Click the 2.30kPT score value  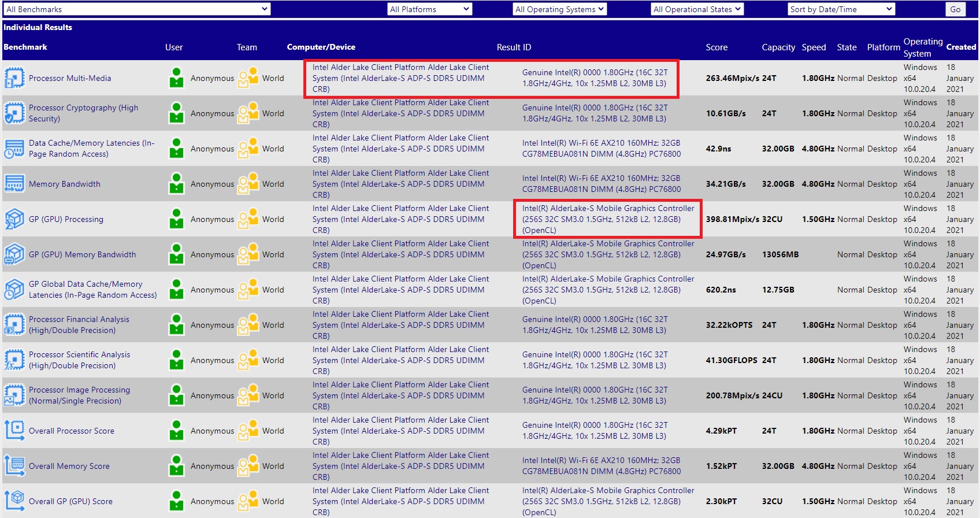pyautogui.click(x=721, y=501)
